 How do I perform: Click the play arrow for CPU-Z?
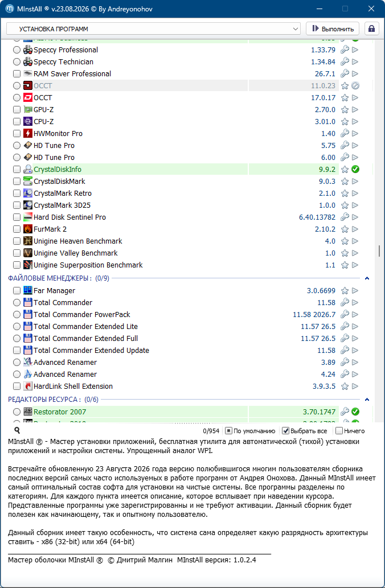355,121
